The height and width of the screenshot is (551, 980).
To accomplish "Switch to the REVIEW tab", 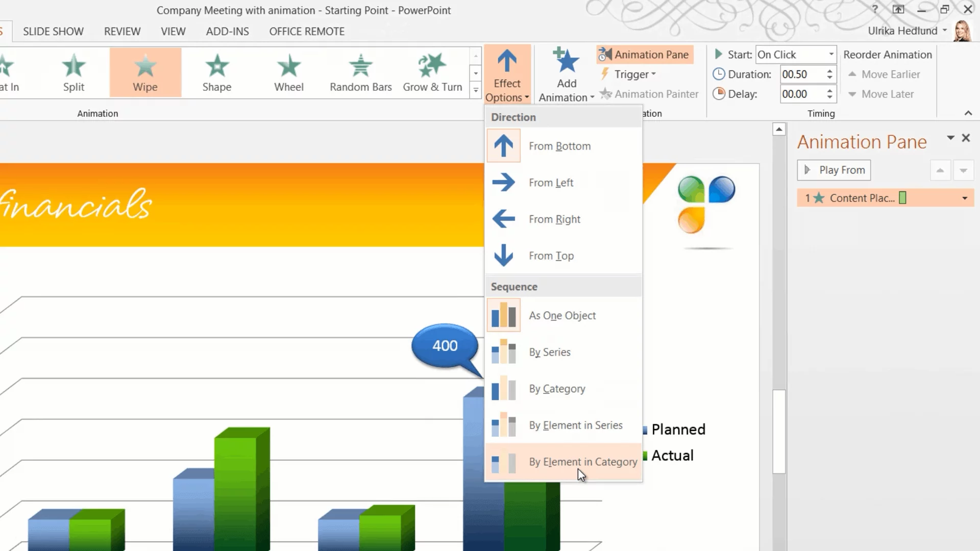I will pos(122,32).
